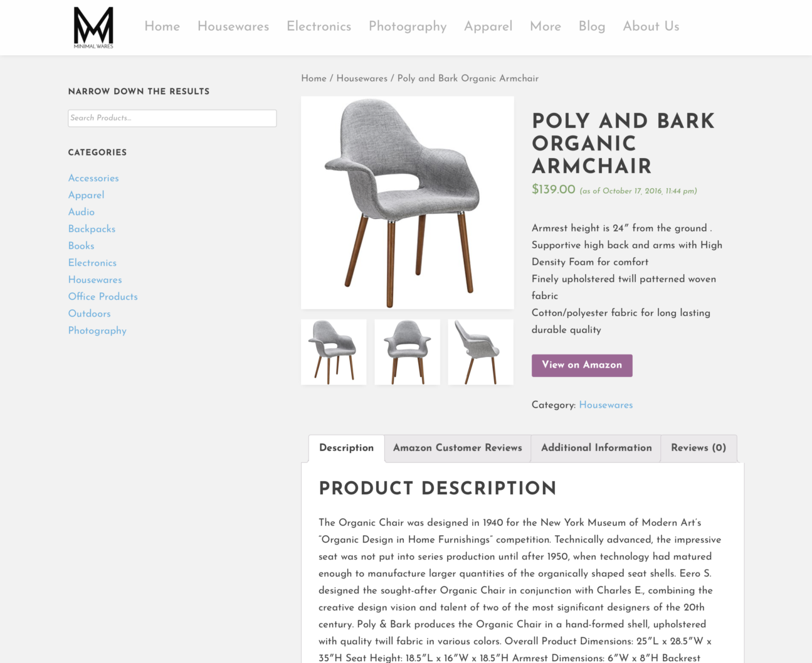Image resolution: width=812 pixels, height=663 pixels.
Task: Focus the Search Products field
Action: [x=172, y=118]
